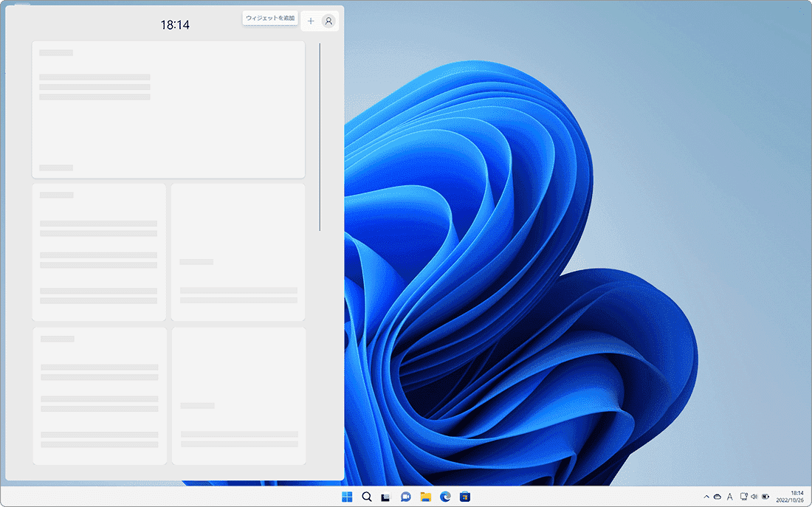Launch the Chat app from taskbar

click(405, 497)
